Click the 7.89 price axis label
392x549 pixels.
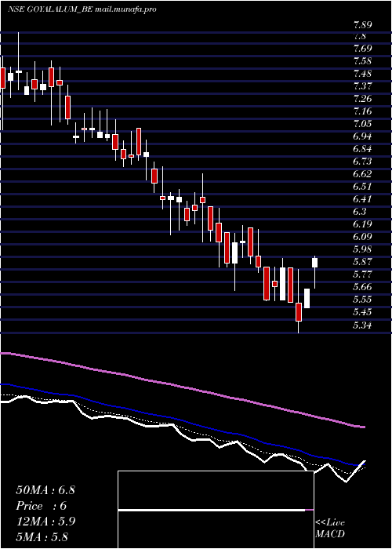click(x=362, y=25)
